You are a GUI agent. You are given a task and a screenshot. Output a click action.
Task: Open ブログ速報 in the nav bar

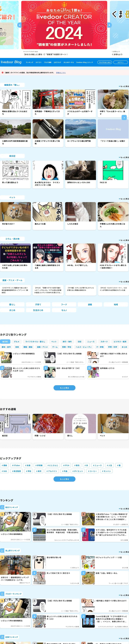(x=48, y=62)
